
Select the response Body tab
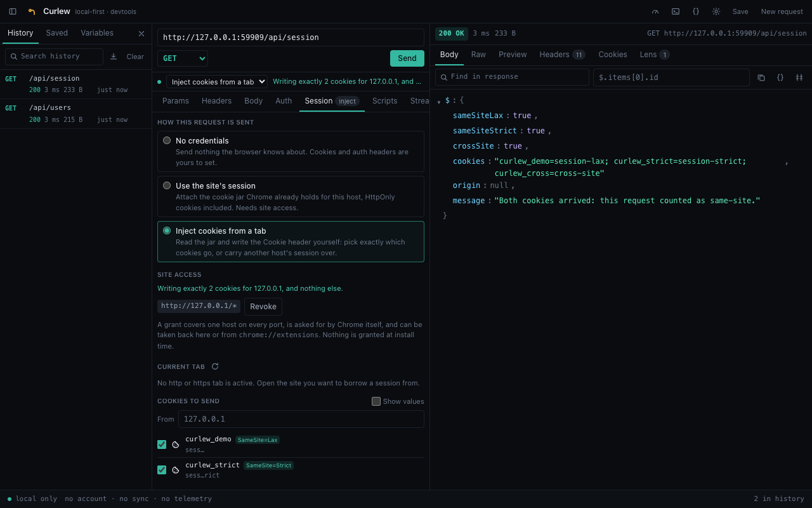[x=449, y=55]
